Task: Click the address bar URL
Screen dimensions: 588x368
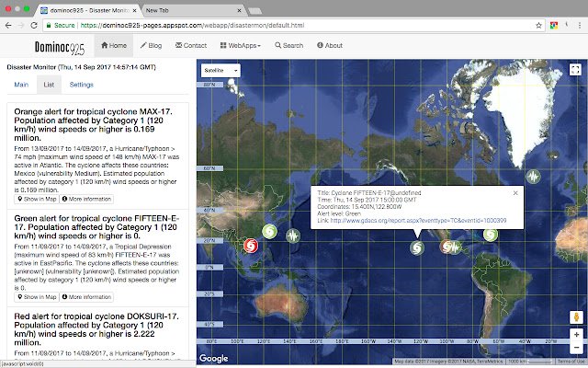Action: pos(192,25)
